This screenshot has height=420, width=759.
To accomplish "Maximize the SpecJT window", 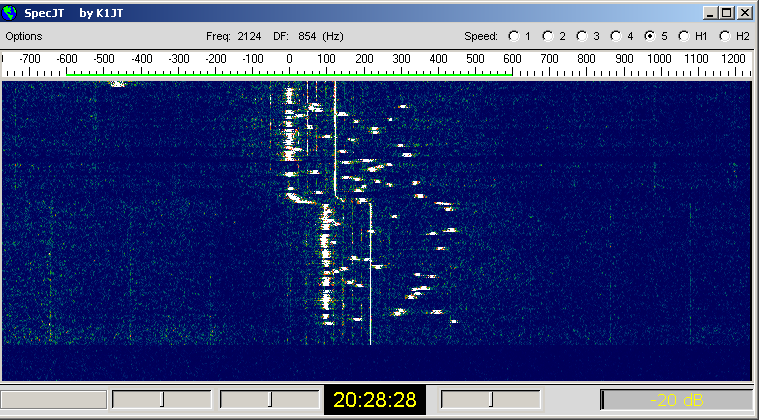I will 727,13.
